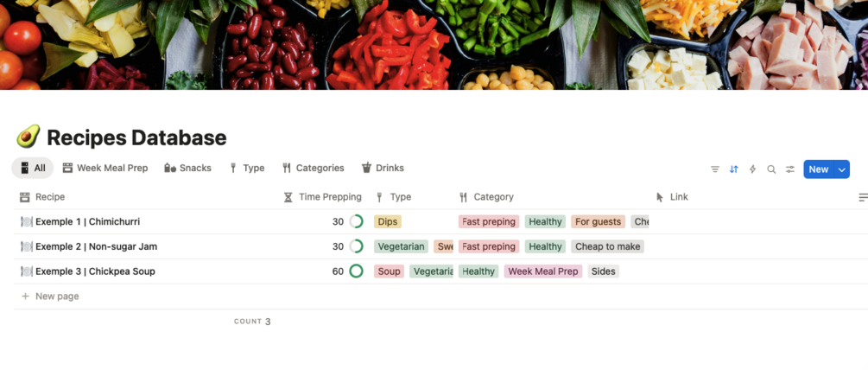Screen dimensions: 868x370
Task: Click the avocado page icon
Action: click(28, 137)
